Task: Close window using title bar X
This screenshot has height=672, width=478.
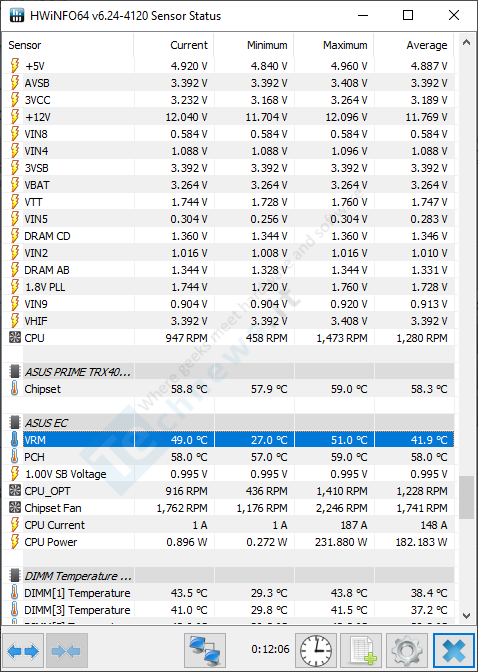Action: (454, 15)
